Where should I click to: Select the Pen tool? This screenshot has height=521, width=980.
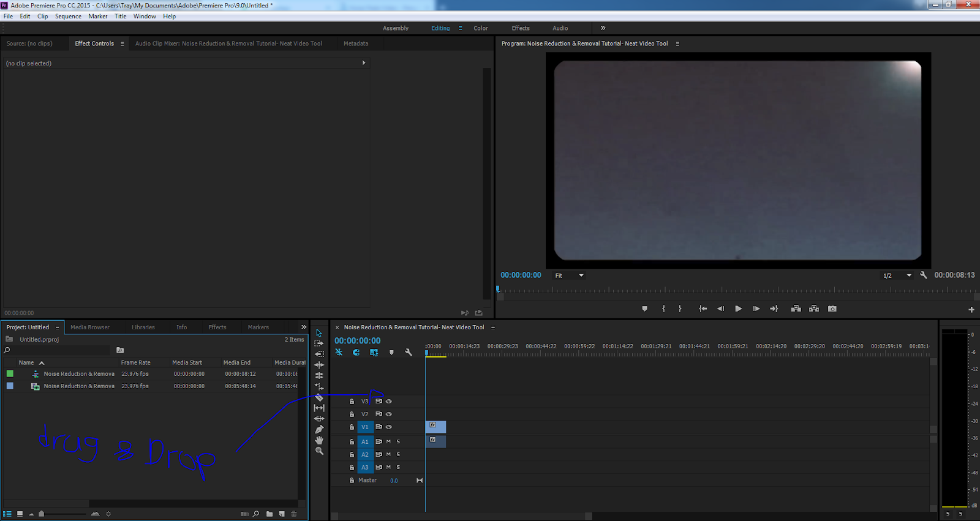pyautogui.click(x=319, y=429)
